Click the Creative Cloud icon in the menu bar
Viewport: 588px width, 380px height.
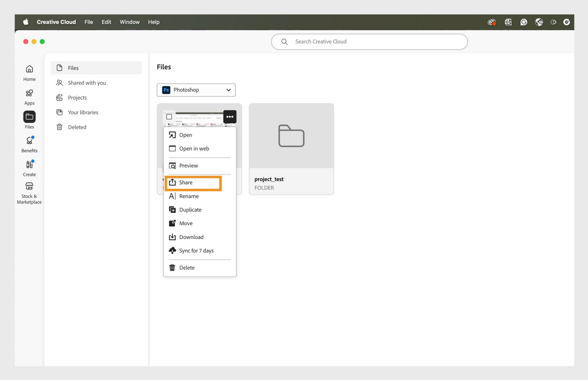click(x=491, y=22)
